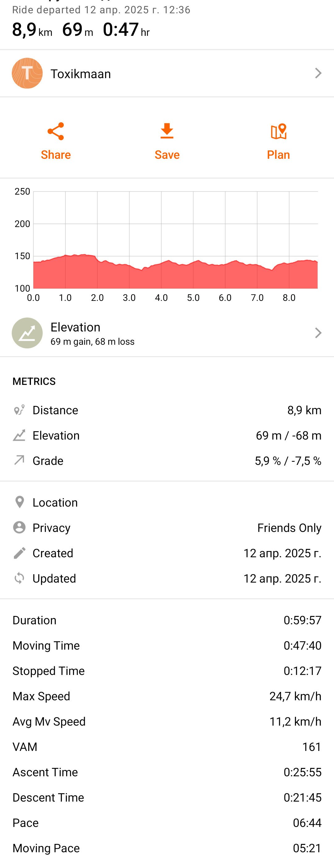Tap the orange Toxikmaan avatar
This screenshot has height=868, width=334.
click(x=27, y=73)
